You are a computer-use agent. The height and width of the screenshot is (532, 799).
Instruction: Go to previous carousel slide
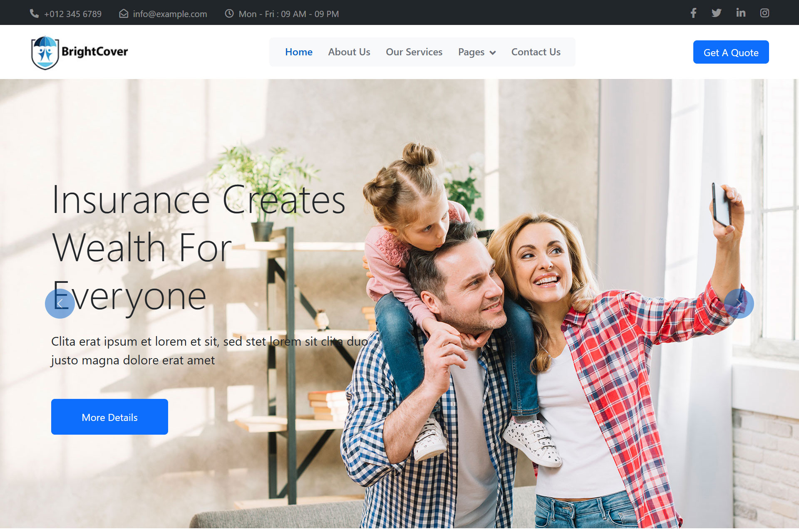pyautogui.click(x=60, y=304)
